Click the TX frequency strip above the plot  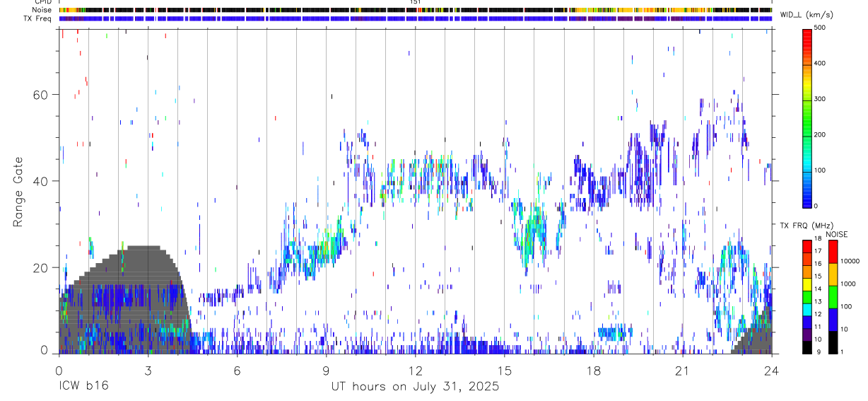pyautogui.click(x=415, y=18)
